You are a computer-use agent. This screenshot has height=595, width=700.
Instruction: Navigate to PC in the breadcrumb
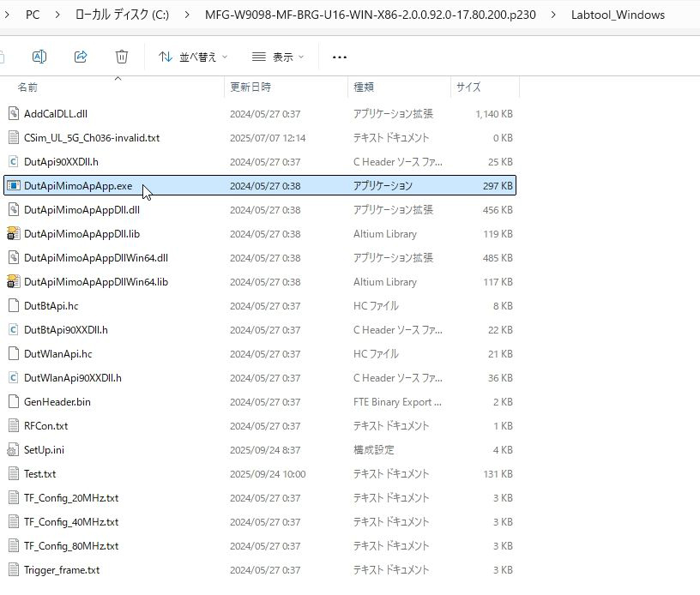33,15
